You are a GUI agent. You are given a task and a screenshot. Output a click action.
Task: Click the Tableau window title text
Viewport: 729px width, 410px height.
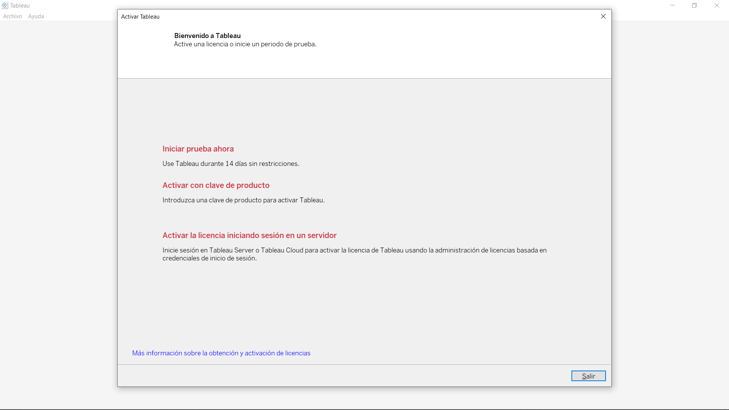20,6
